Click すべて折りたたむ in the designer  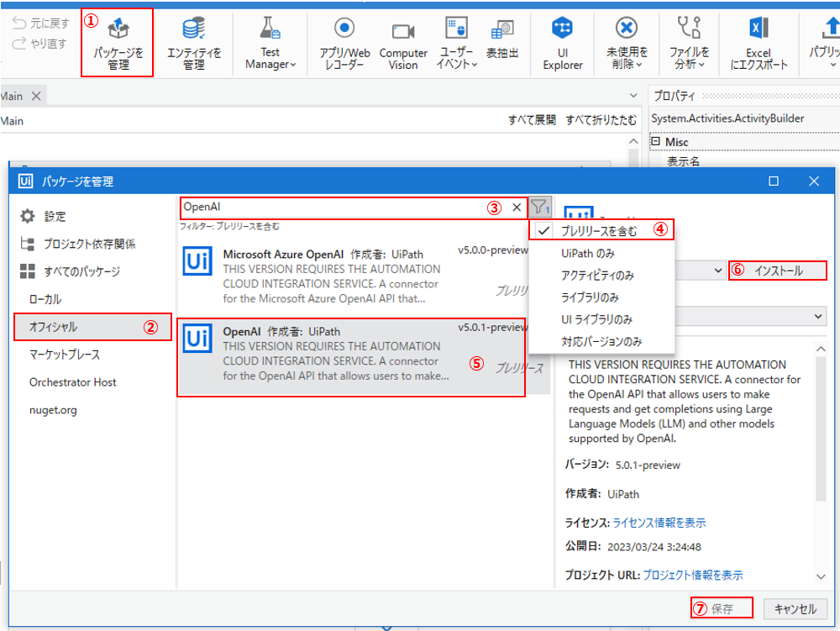(601, 120)
